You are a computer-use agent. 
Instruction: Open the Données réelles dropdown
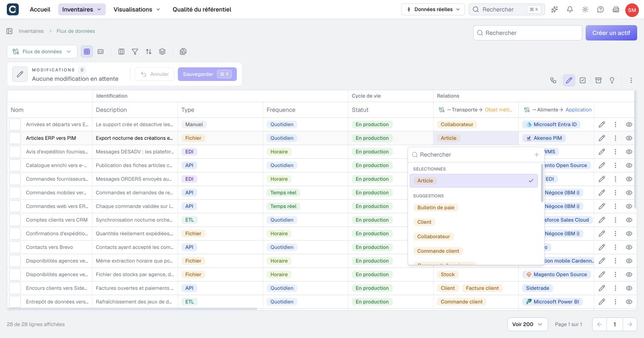pos(433,9)
